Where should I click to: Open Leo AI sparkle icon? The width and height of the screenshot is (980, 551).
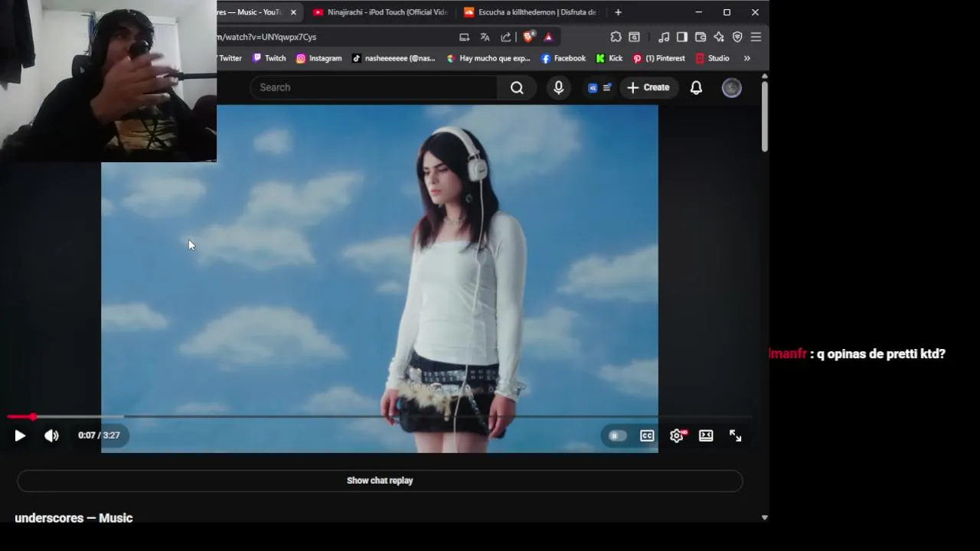pyautogui.click(x=719, y=37)
